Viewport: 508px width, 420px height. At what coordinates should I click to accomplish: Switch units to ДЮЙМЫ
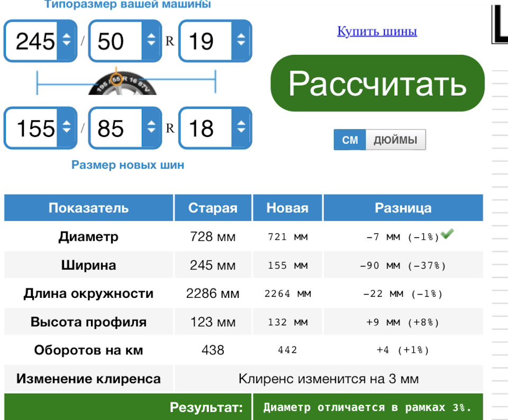tap(395, 140)
